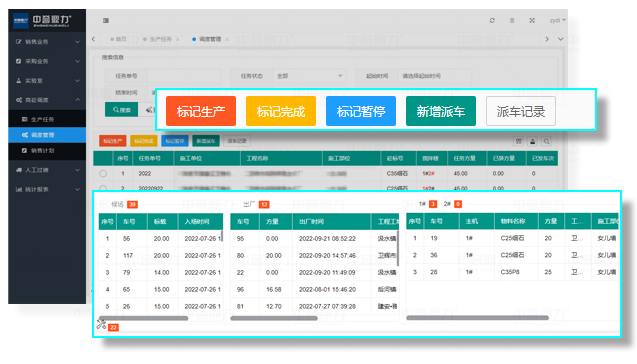Expand the 统计报表 sidebar chevron
This screenshot has width=637, height=364.
tap(77, 189)
